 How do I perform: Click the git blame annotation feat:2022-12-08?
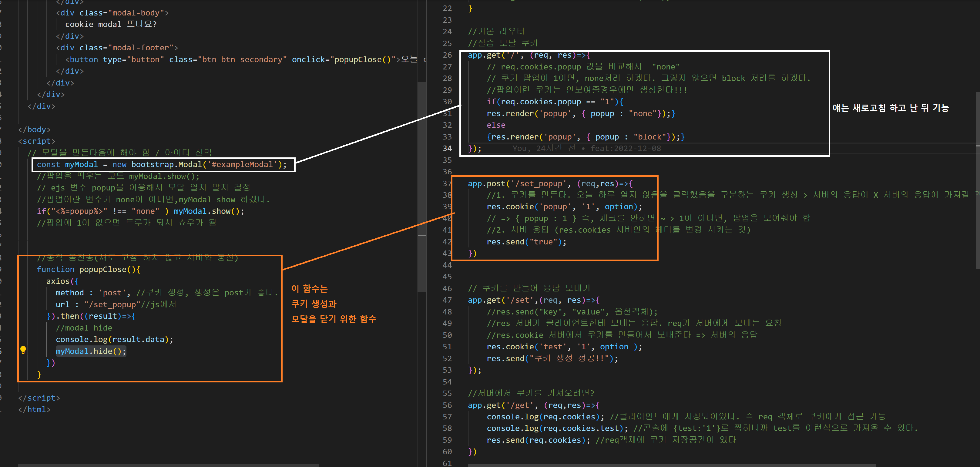pyautogui.click(x=626, y=148)
